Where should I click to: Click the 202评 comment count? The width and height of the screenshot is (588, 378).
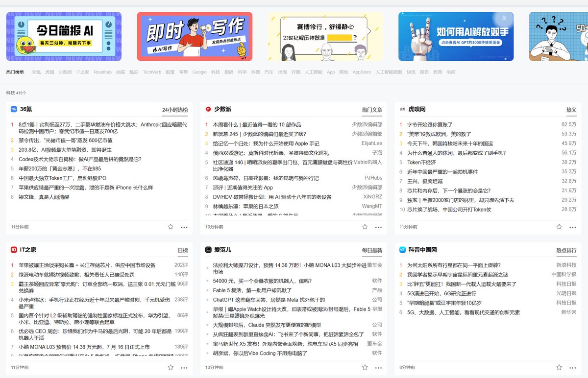181,265
